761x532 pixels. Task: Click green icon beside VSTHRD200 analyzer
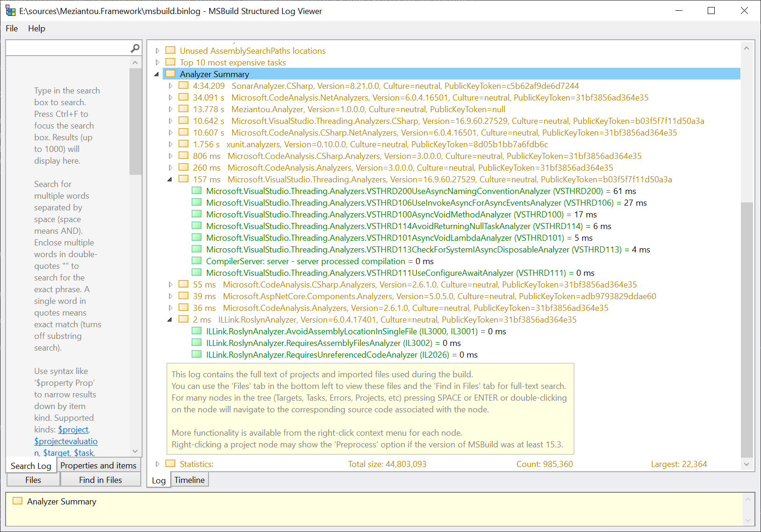(196, 191)
